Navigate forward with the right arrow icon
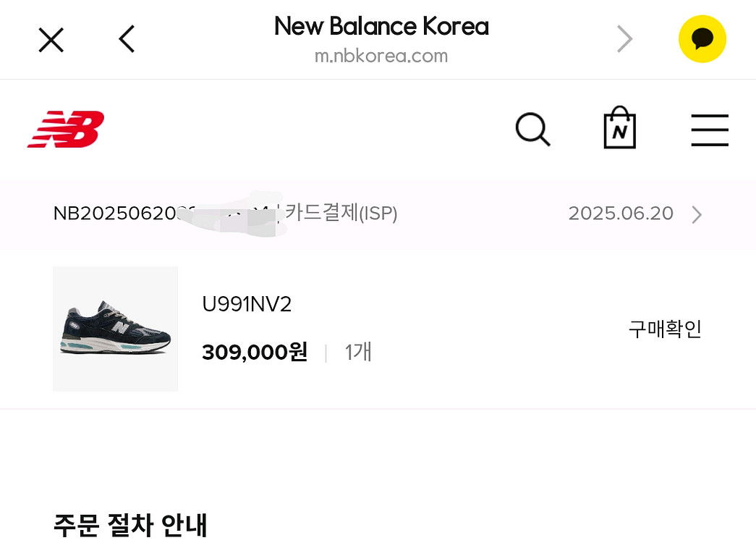The image size is (756, 543). click(x=624, y=39)
